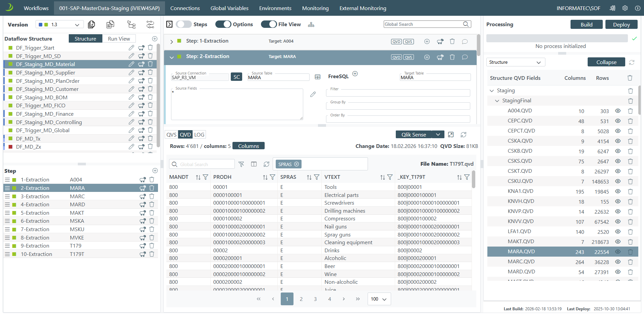Viewport: 644px width, 317px height.
Task: Toggle the Steps switch on
Action: point(183,24)
